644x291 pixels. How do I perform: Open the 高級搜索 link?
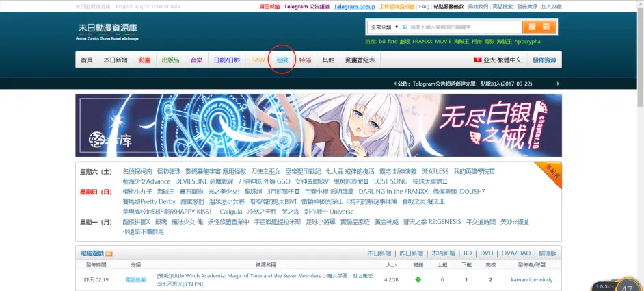[502, 7]
